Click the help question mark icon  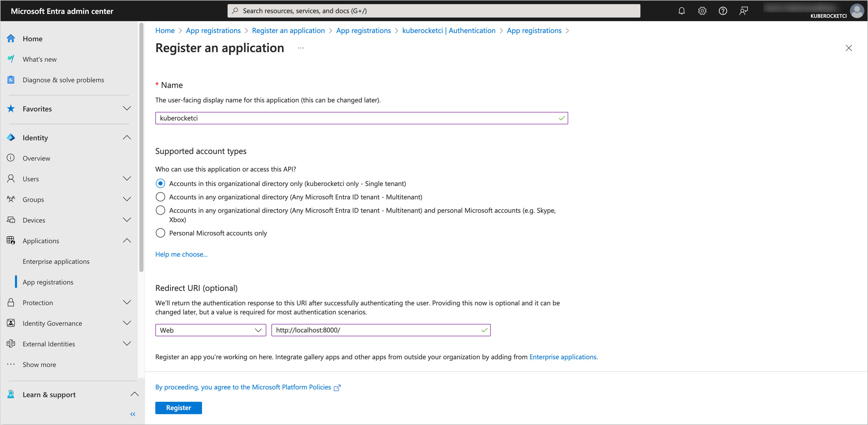[x=723, y=10]
